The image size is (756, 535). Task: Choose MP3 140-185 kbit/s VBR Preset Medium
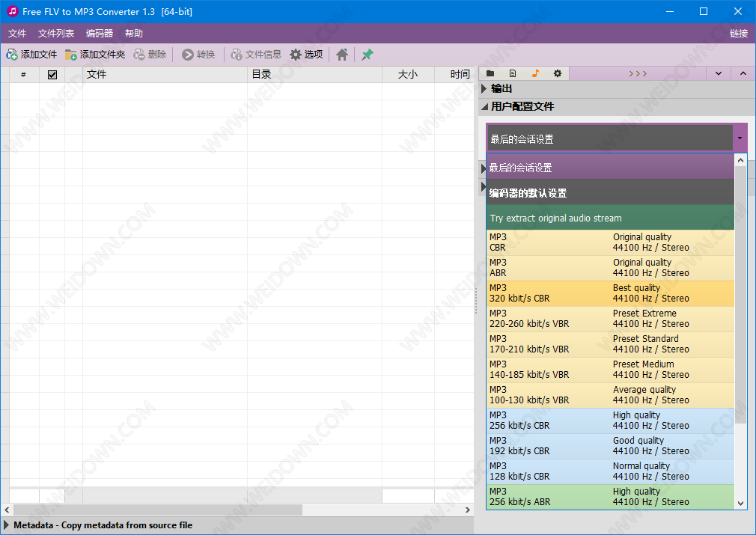click(x=610, y=370)
